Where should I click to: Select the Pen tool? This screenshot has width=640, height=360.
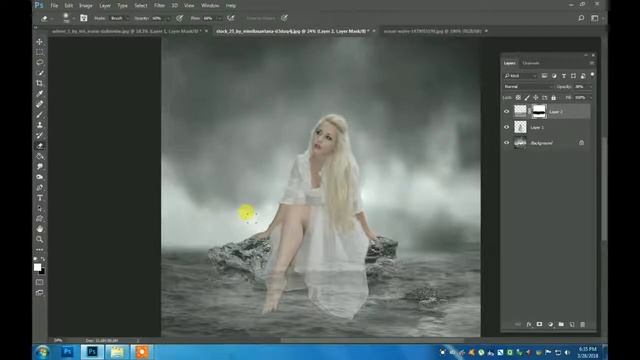point(40,187)
